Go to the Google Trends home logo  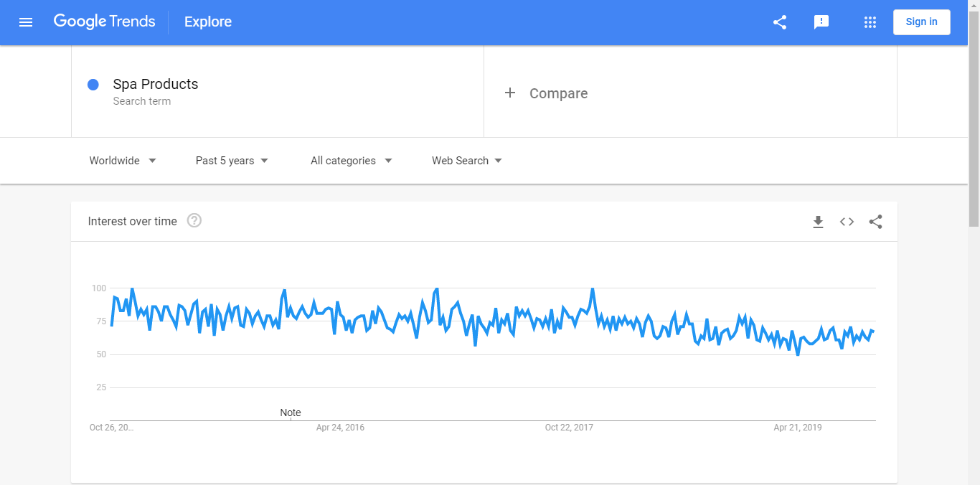point(104,22)
